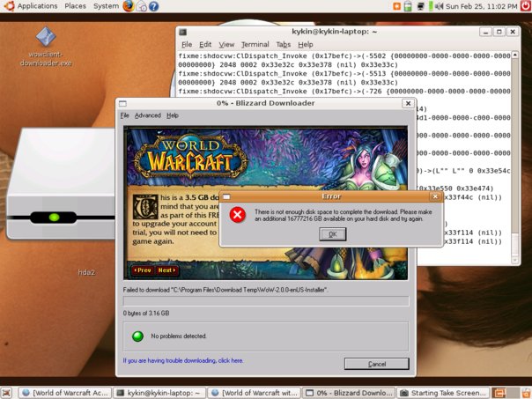This screenshot has width=532, height=399.
Task: Open Blizzard Downloader File menu
Action: tap(124, 115)
